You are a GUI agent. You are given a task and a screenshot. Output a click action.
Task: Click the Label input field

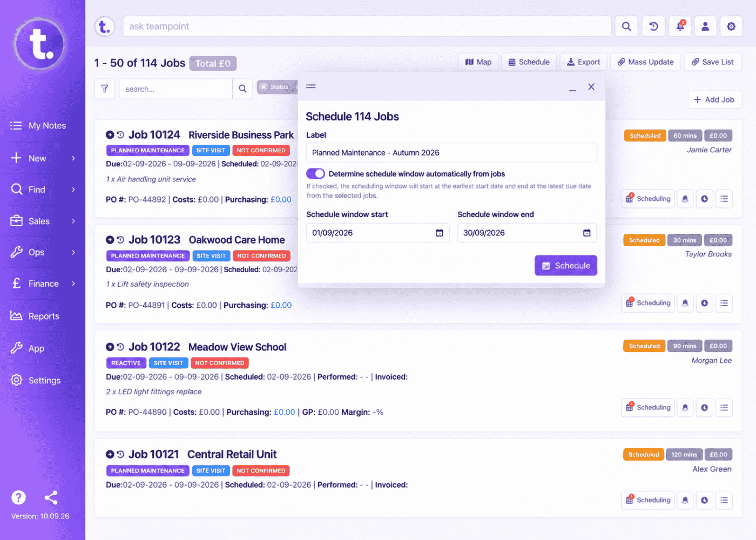[451, 153]
